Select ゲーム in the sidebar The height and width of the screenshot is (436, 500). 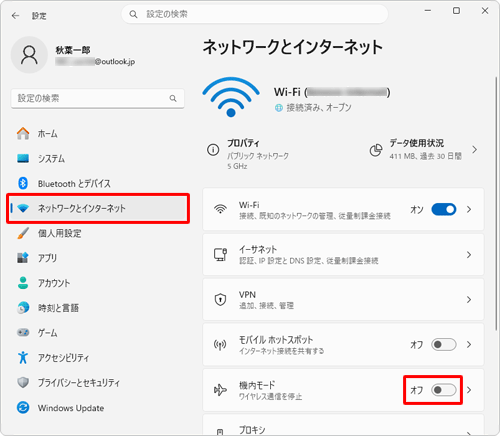[97, 333]
